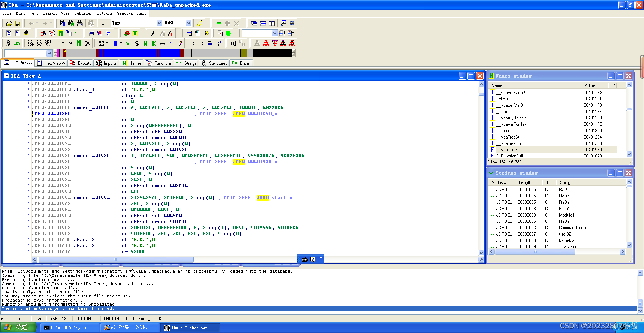Click the keyboard icon on floating mini toolbar
This screenshot has width=644, height=333.
305,259
